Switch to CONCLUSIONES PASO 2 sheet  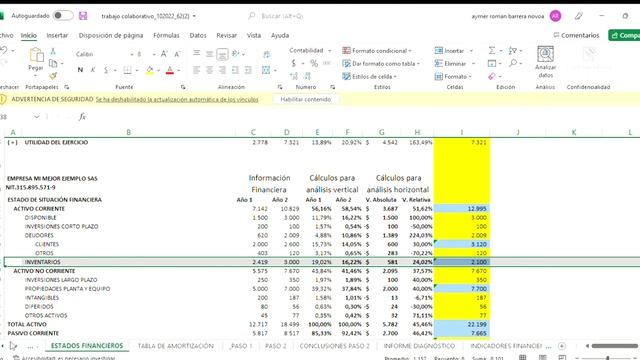[x=334, y=346]
